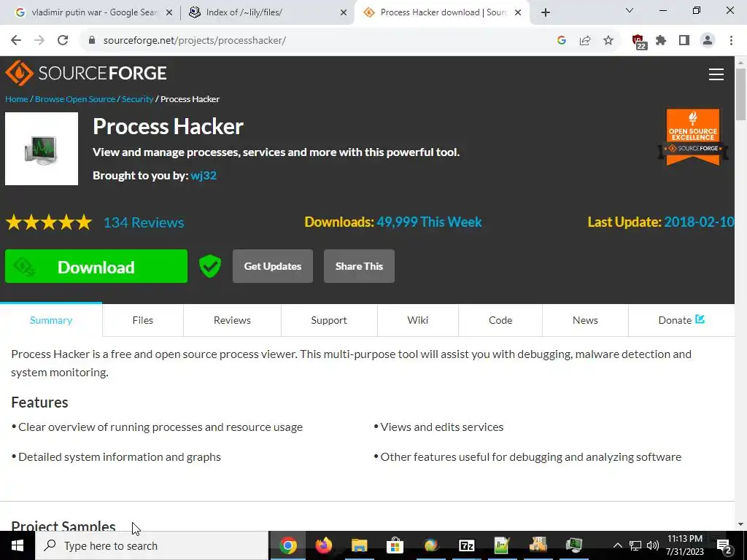
Task: Click the Google icon in address bar
Action: pyautogui.click(x=562, y=41)
